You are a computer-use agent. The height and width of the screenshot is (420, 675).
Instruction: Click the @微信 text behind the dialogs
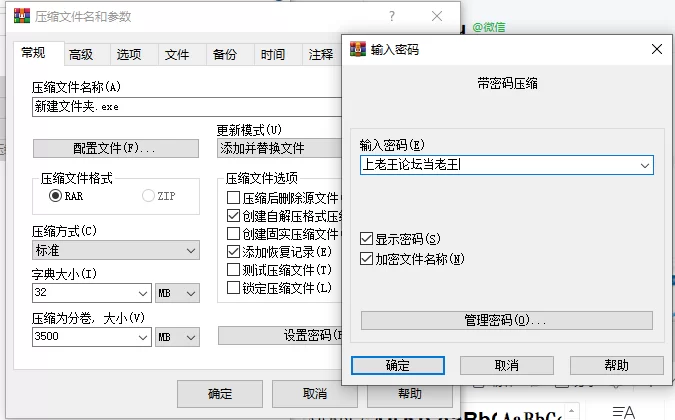point(489,27)
